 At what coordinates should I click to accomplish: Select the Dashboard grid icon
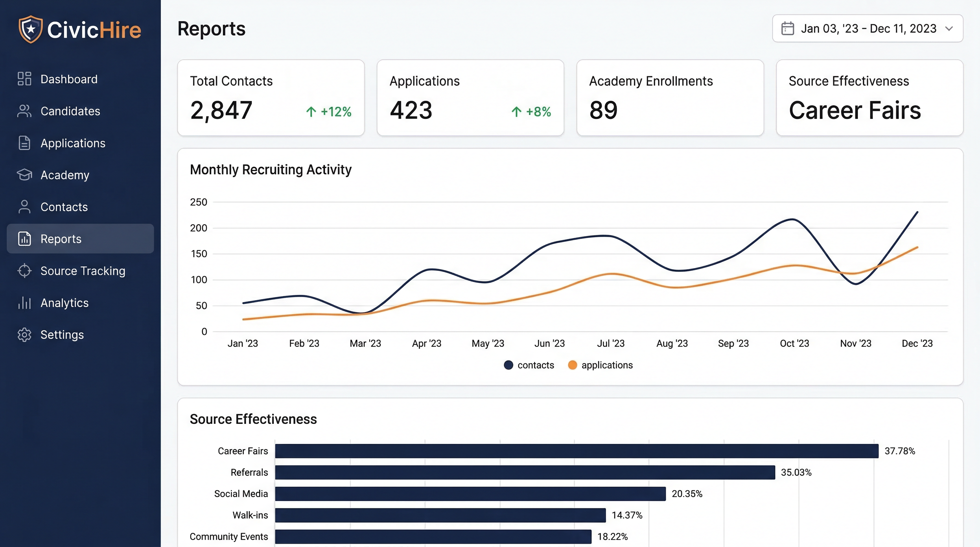pyautogui.click(x=24, y=79)
